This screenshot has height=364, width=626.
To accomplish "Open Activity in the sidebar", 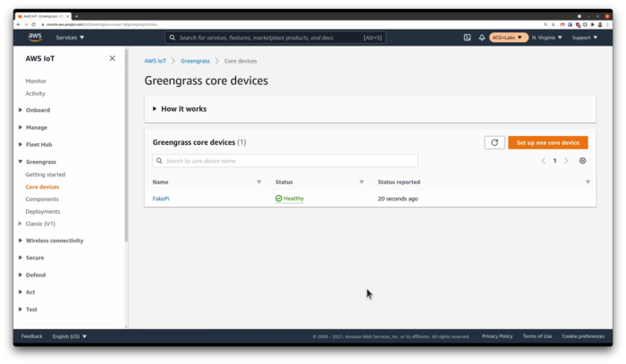I will pos(36,93).
